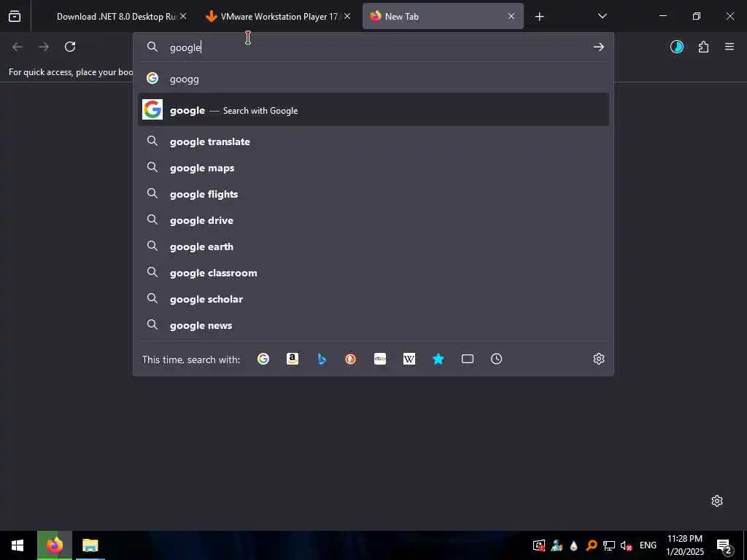Search this time with eBay icon
This screenshot has width=747, height=560.
click(x=379, y=359)
